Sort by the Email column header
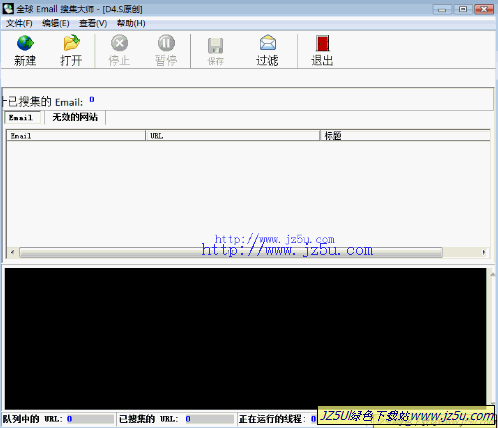 point(76,136)
